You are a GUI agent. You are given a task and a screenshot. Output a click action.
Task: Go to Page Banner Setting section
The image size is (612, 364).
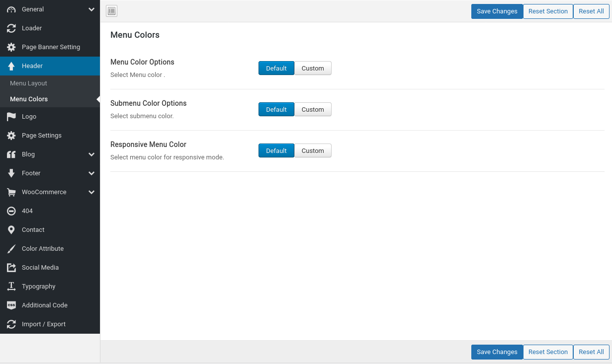50,47
